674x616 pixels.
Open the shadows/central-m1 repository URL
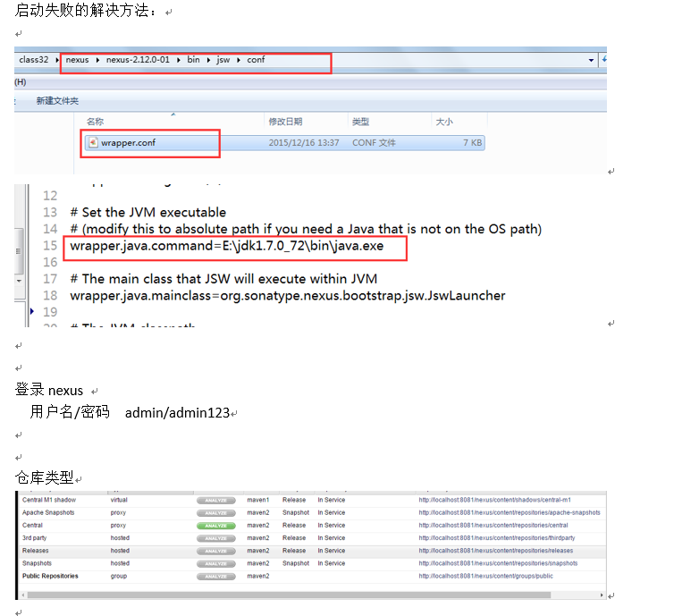(494, 500)
